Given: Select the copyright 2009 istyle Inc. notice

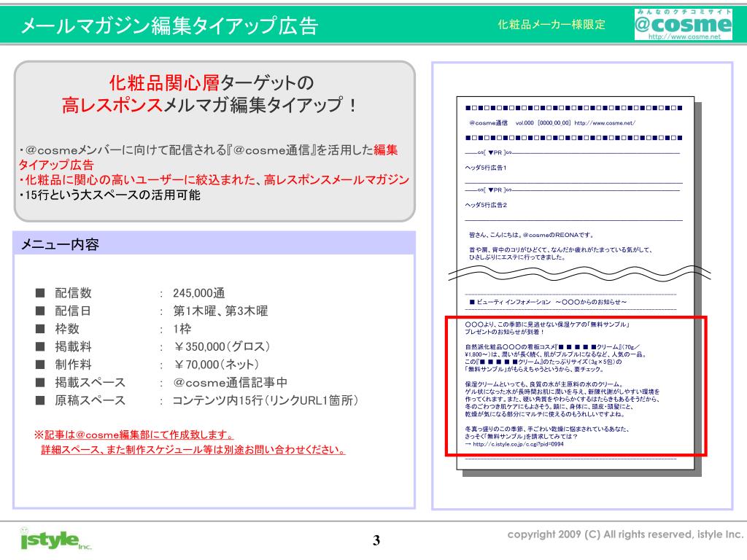Looking at the screenshot, I should [625, 534].
